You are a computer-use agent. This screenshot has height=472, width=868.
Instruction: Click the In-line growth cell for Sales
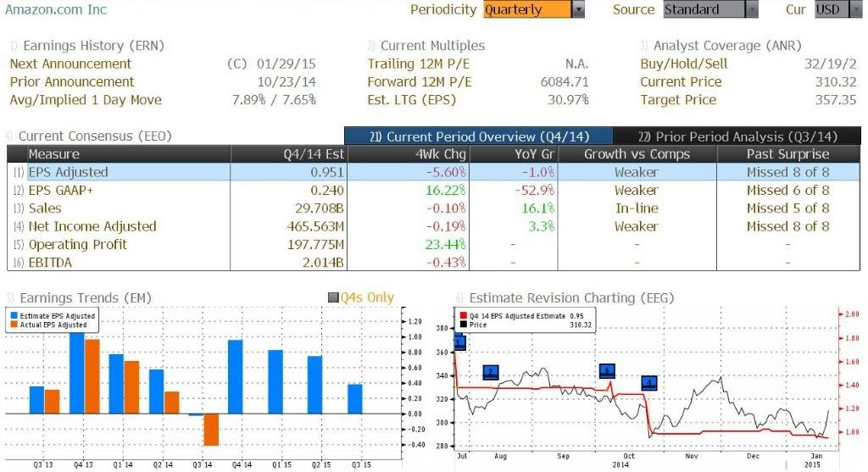[637, 208]
